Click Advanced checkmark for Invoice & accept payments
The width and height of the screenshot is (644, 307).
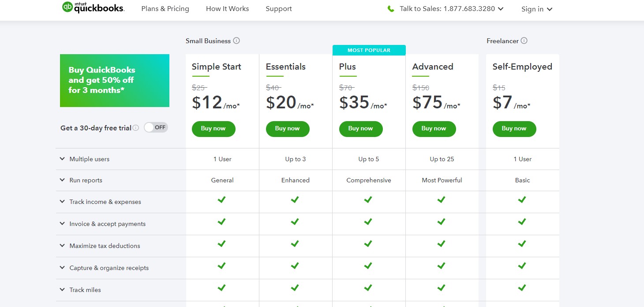coord(442,222)
